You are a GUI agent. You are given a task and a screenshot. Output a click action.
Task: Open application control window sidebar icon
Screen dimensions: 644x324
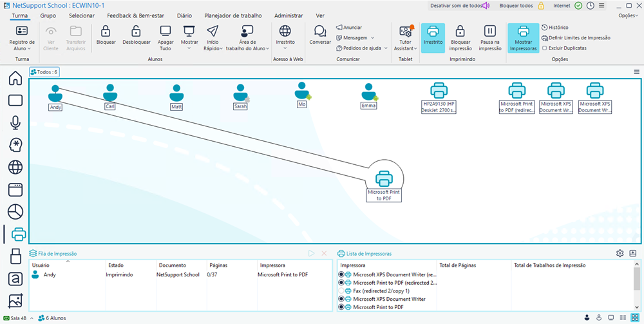tap(15, 190)
